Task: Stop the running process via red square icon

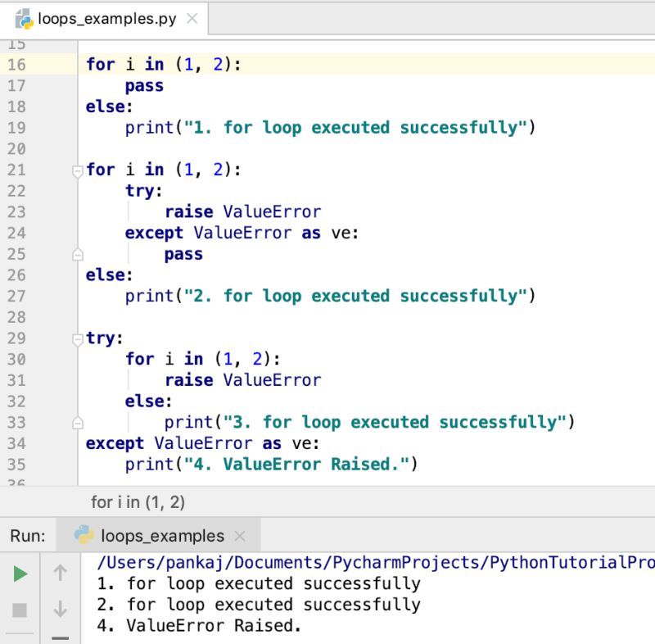Action: 20,610
